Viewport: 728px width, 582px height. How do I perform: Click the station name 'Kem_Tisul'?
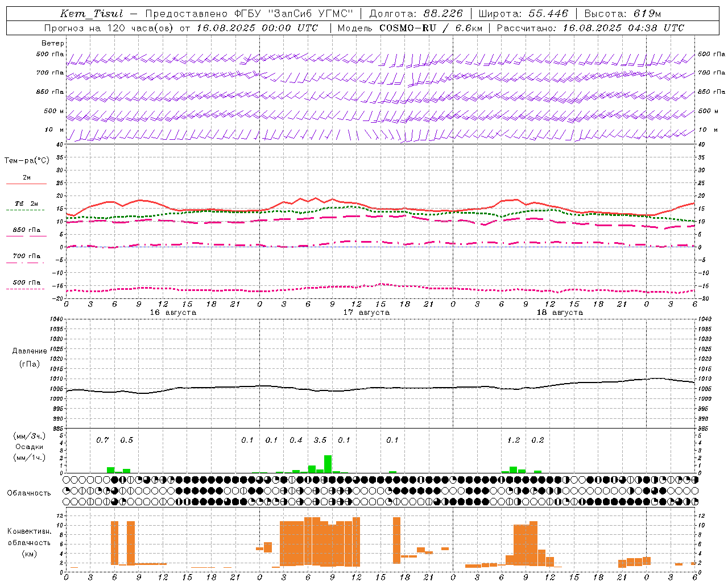click(x=92, y=14)
